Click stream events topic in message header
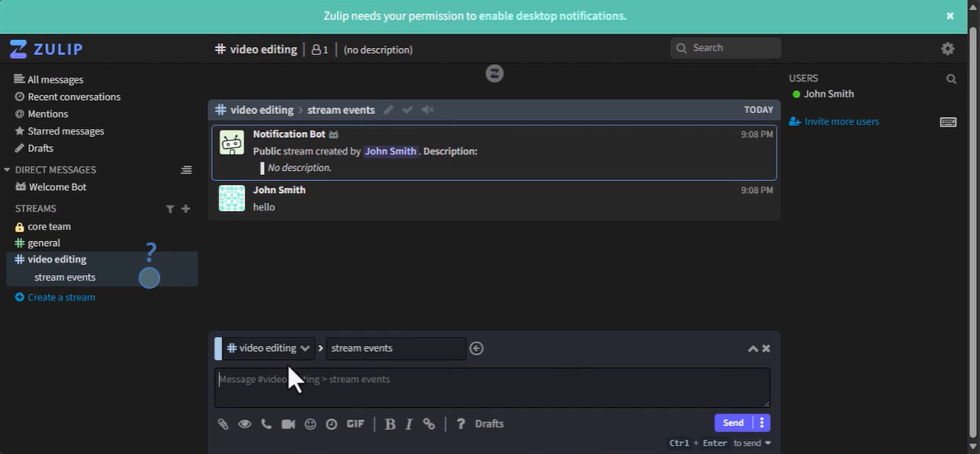This screenshot has width=980, height=454. pos(342,110)
